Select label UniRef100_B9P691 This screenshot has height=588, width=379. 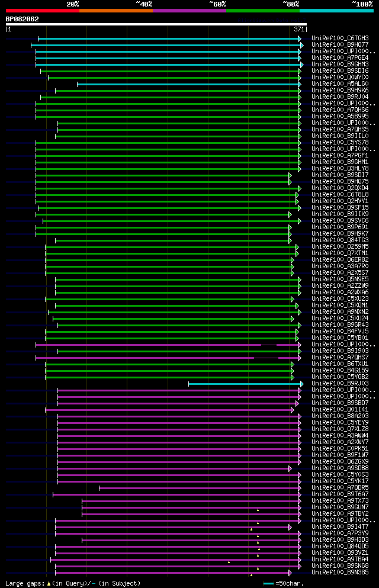[x=340, y=227]
